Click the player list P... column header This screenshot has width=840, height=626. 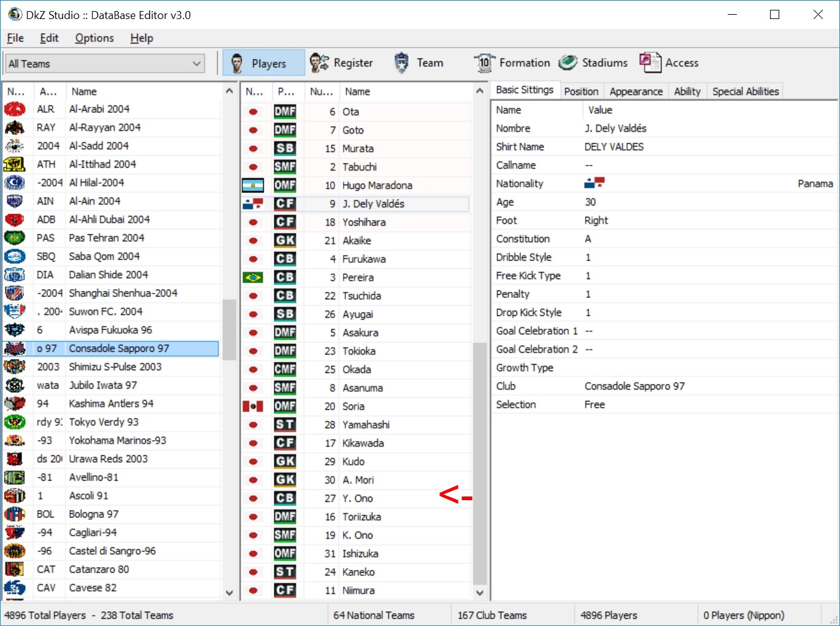[286, 91]
